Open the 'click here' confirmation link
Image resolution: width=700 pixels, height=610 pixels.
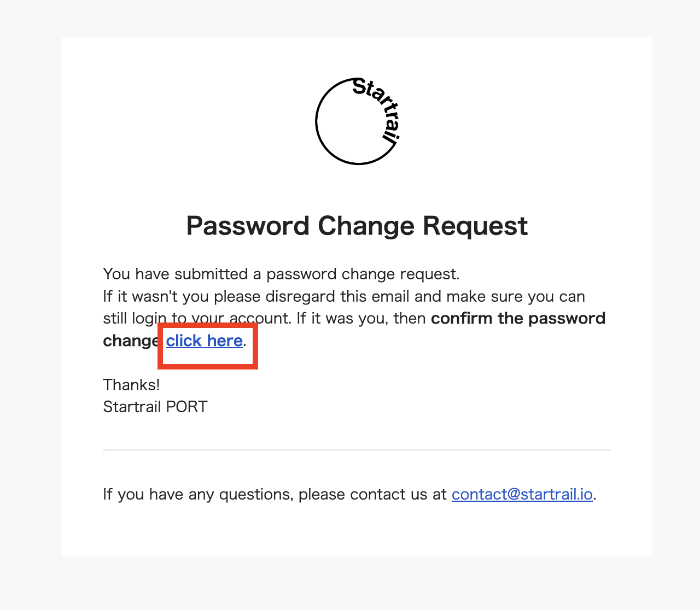point(205,341)
